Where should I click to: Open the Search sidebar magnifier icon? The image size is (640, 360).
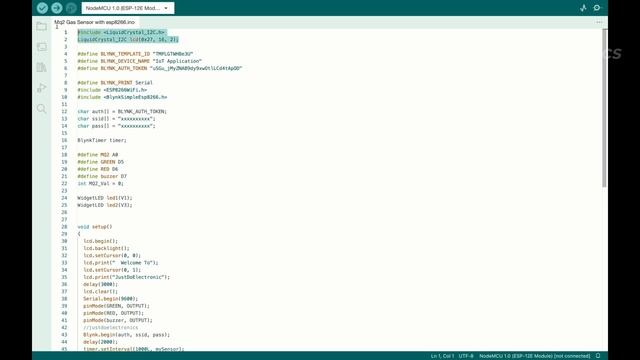(x=42, y=109)
